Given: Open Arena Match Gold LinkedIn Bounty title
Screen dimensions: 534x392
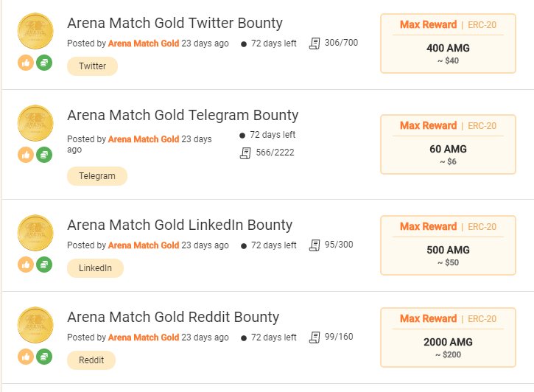Looking at the screenshot, I should coord(180,225).
